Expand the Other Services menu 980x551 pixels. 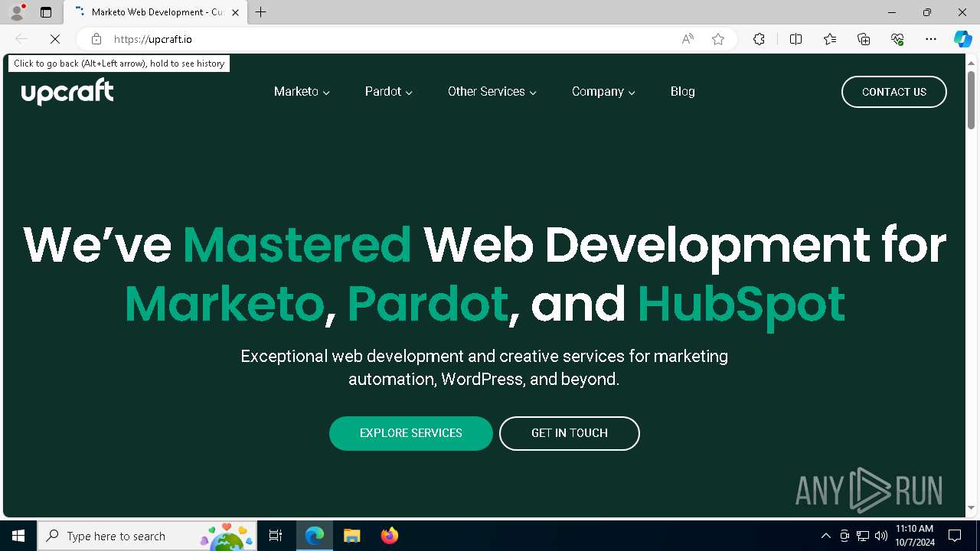coord(492,92)
